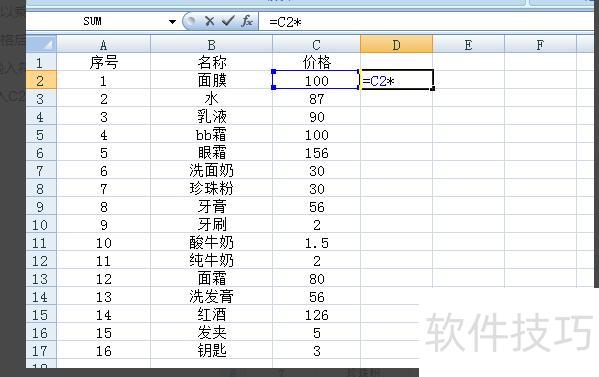Click price cell with 90
This screenshot has height=377, width=599.
pos(316,116)
